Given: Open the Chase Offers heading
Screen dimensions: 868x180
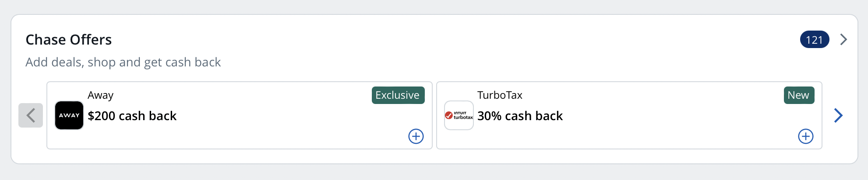Looking at the screenshot, I should [x=69, y=40].
